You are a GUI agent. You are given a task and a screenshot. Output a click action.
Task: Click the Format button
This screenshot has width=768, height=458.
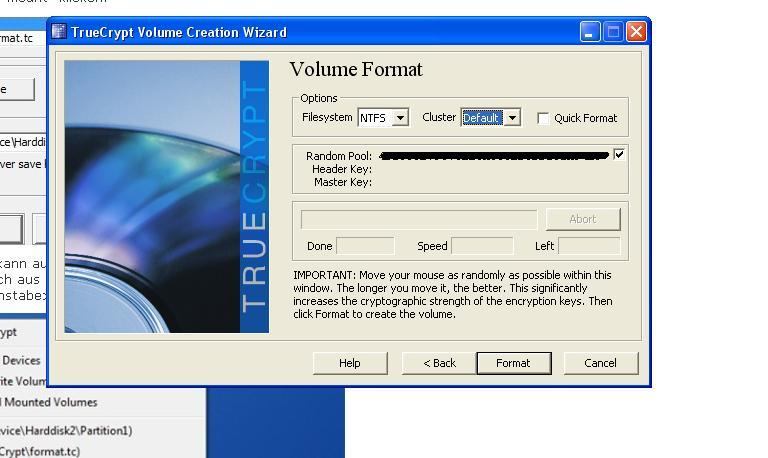514,363
